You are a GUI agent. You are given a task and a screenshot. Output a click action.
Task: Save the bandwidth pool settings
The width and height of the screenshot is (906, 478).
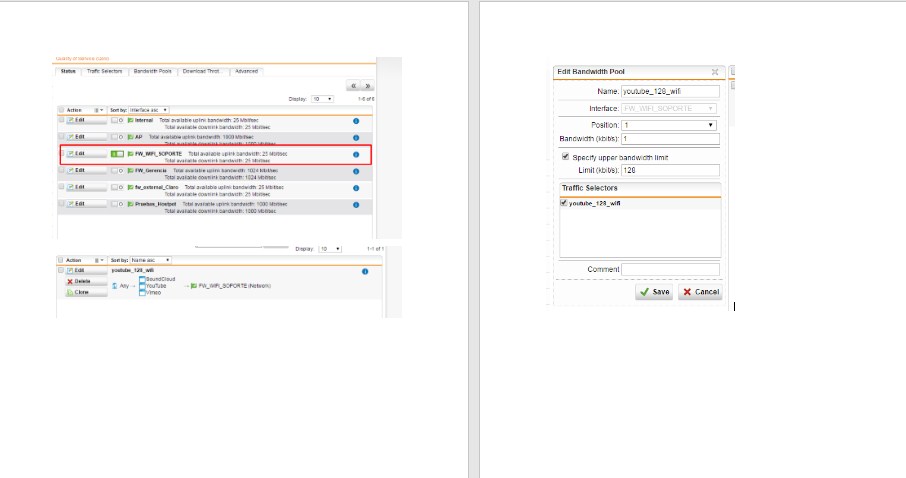tap(654, 292)
